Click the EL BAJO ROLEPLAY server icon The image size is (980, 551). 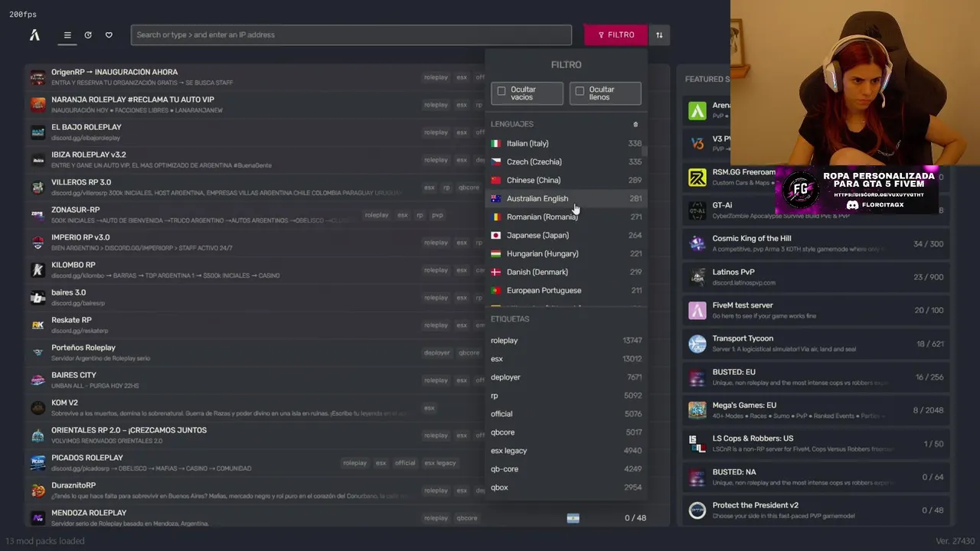click(38, 132)
